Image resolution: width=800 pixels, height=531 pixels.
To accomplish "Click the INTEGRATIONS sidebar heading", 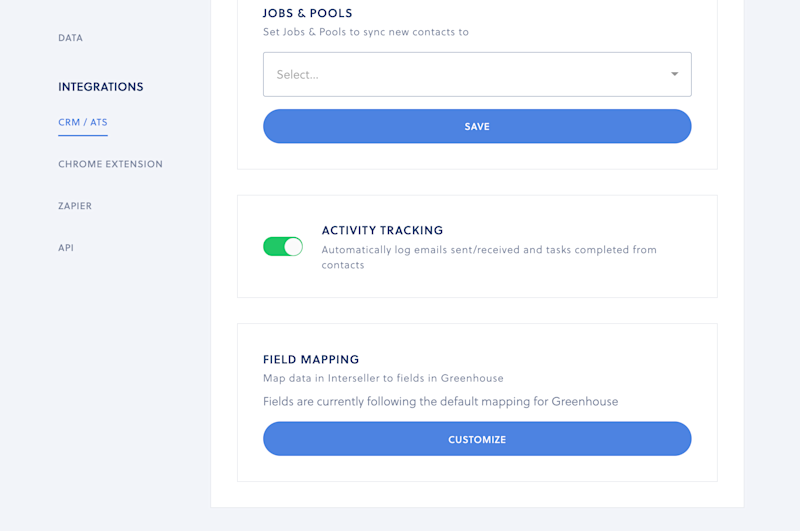I will pyautogui.click(x=101, y=87).
